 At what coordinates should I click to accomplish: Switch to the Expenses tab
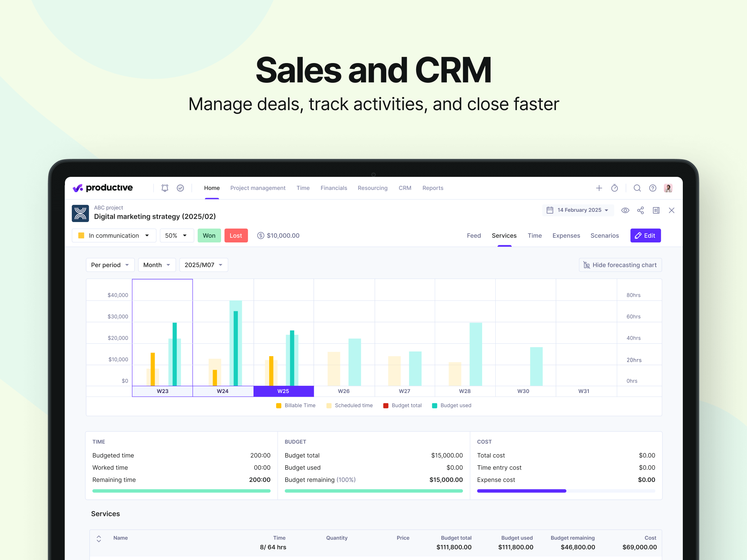pyautogui.click(x=566, y=236)
